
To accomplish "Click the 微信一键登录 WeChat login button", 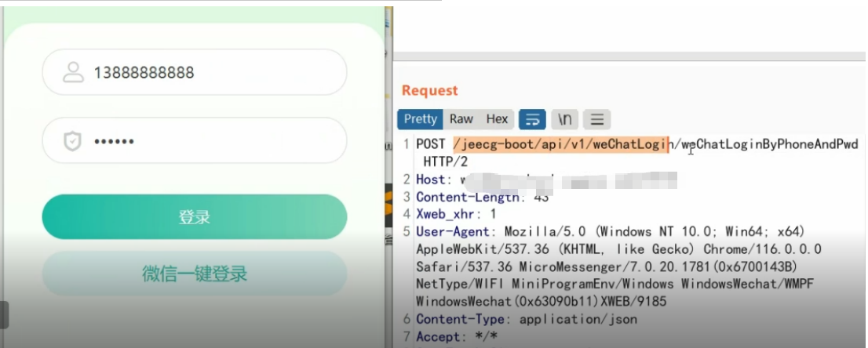I will coord(194,274).
